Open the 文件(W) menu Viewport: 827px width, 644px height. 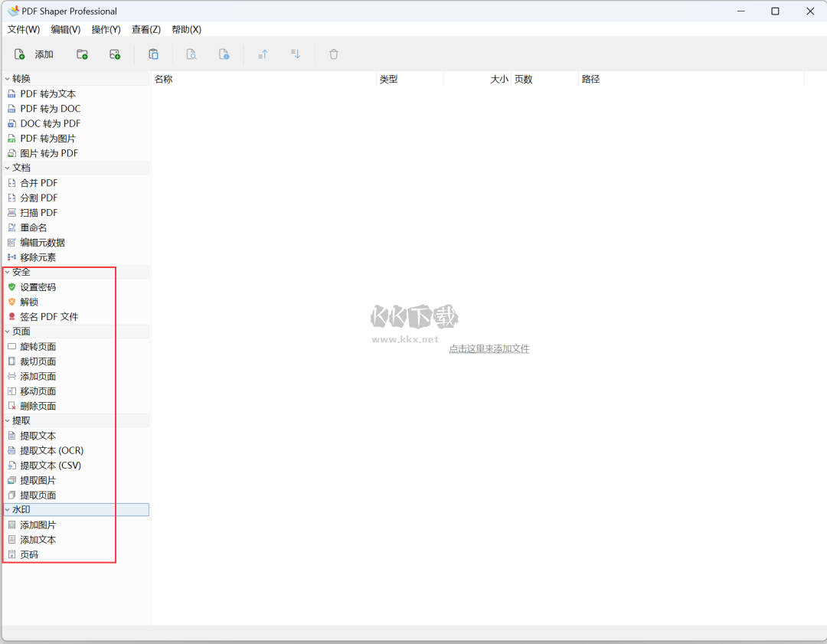click(x=25, y=29)
